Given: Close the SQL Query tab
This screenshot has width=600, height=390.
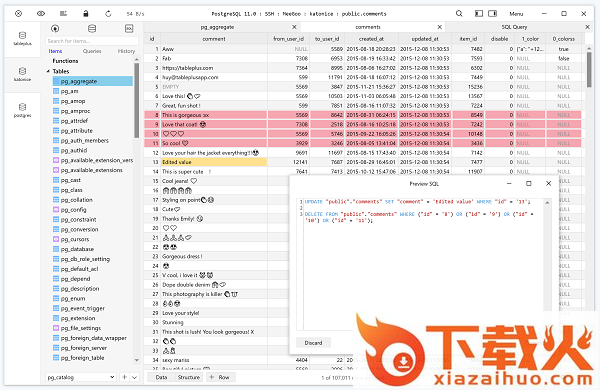Looking at the screenshot, I should click(587, 27).
